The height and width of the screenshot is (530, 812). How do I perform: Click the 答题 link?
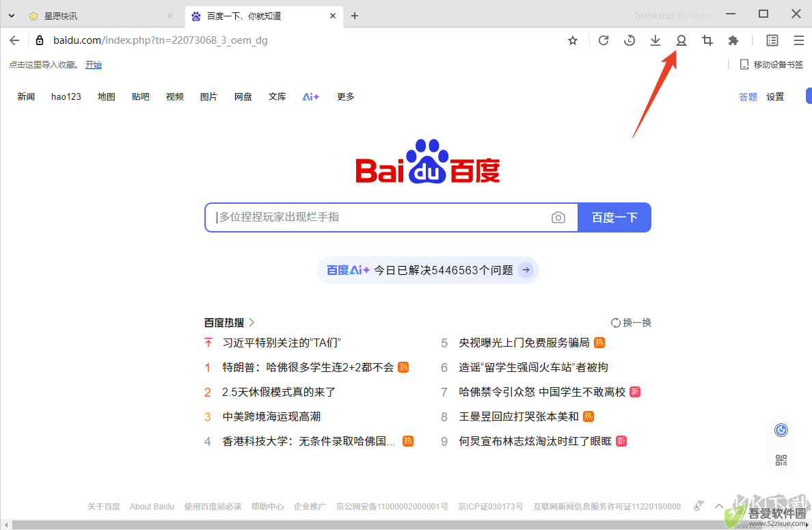[x=748, y=96]
